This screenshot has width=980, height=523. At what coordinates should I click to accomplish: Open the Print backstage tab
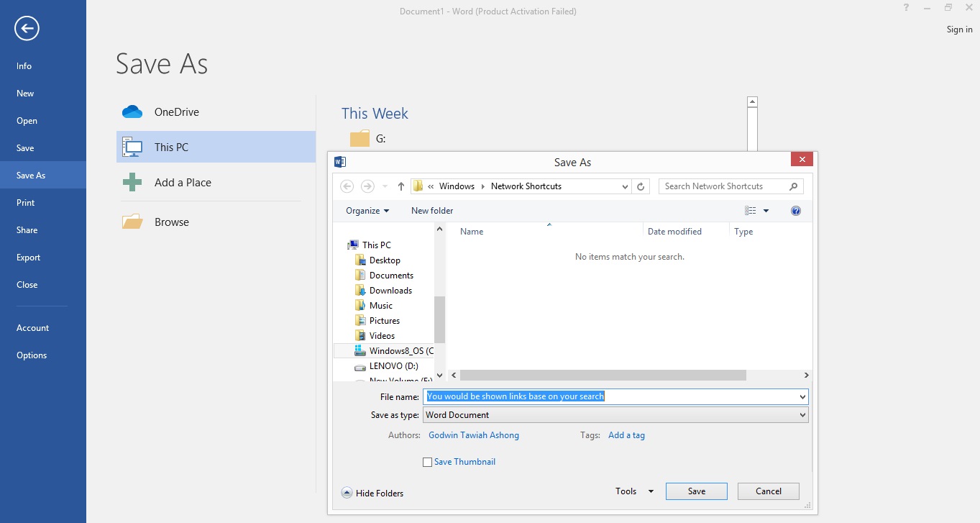point(43,203)
